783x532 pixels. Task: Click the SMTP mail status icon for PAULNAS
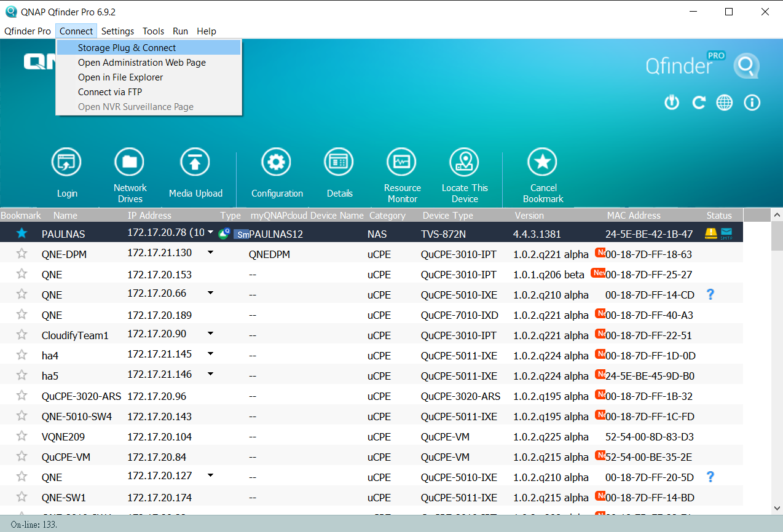click(726, 233)
